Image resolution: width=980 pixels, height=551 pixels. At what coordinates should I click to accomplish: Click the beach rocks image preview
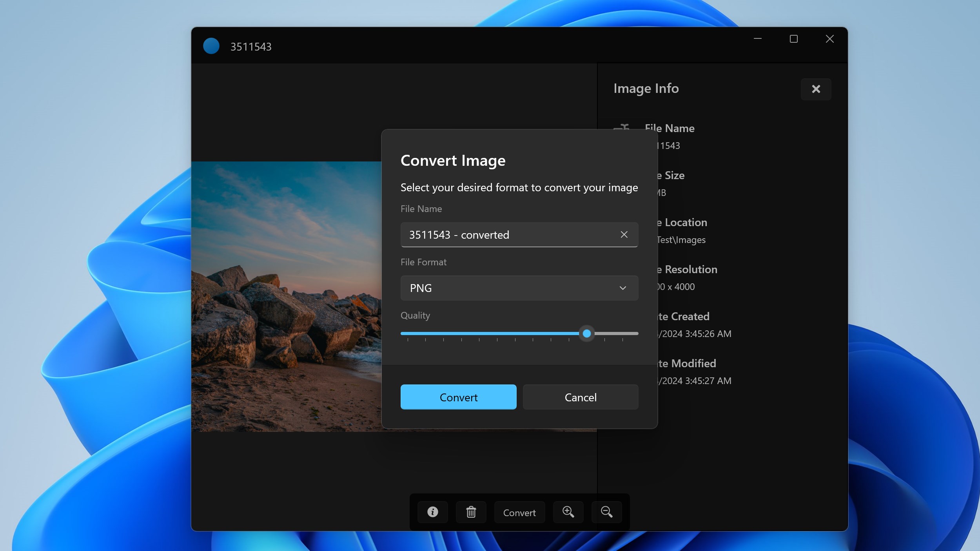[x=287, y=296]
